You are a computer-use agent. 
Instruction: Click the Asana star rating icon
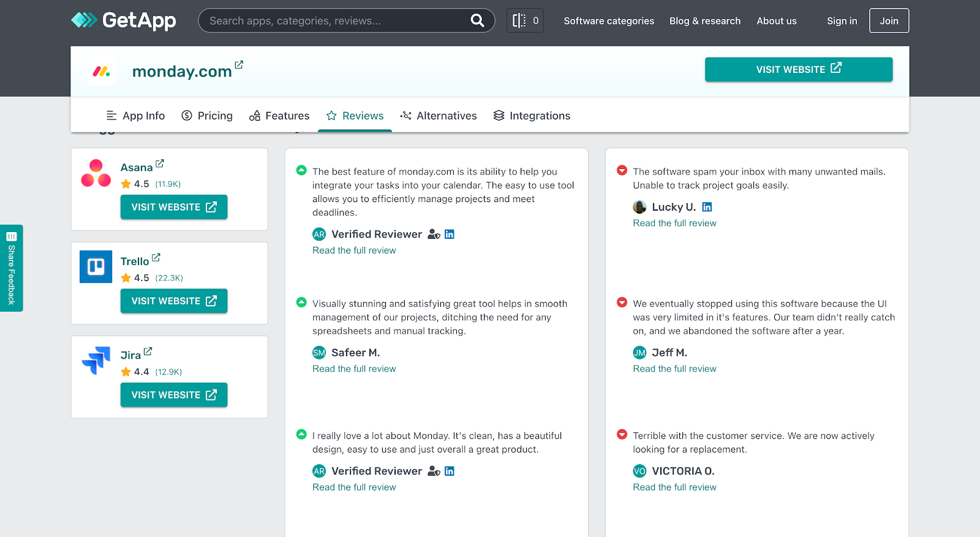tap(126, 184)
